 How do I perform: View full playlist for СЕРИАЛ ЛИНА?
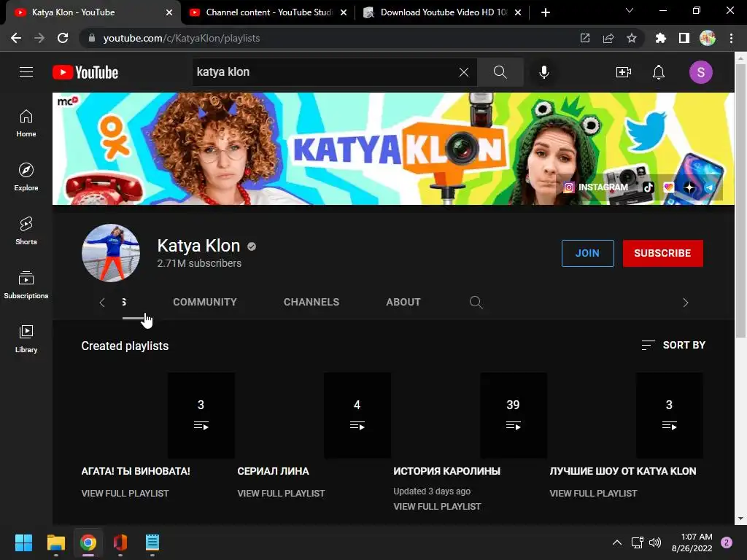tap(281, 494)
